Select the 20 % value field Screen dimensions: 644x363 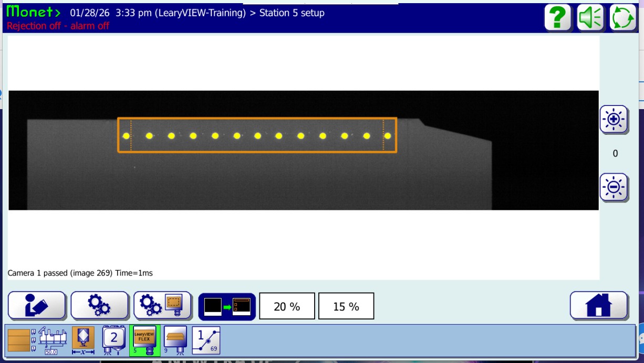287,306
